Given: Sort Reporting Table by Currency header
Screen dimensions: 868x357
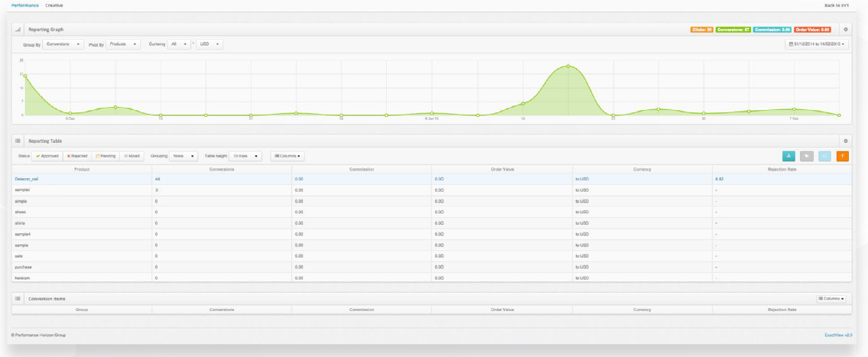Looking at the screenshot, I should coord(642,169).
